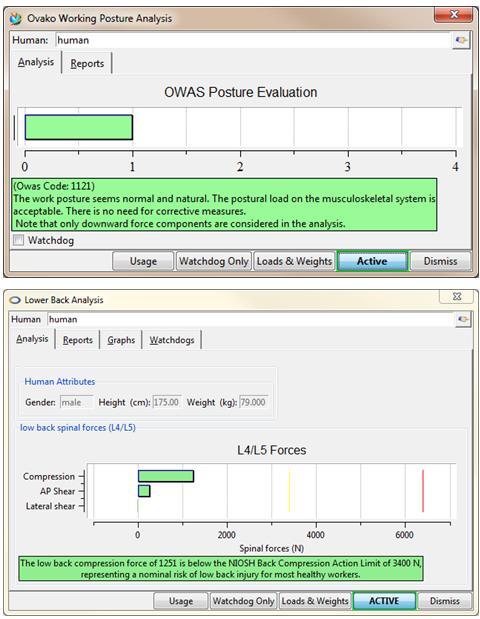Screen dimensions: 480x619
Task: Click the low back spinal forces (L4/L5) label
Action: click(x=78, y=428)
